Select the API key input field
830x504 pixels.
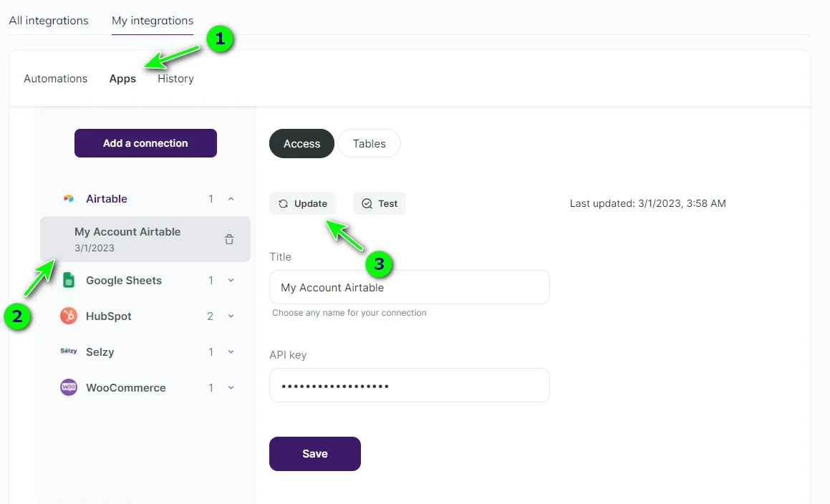coord(409,384)
